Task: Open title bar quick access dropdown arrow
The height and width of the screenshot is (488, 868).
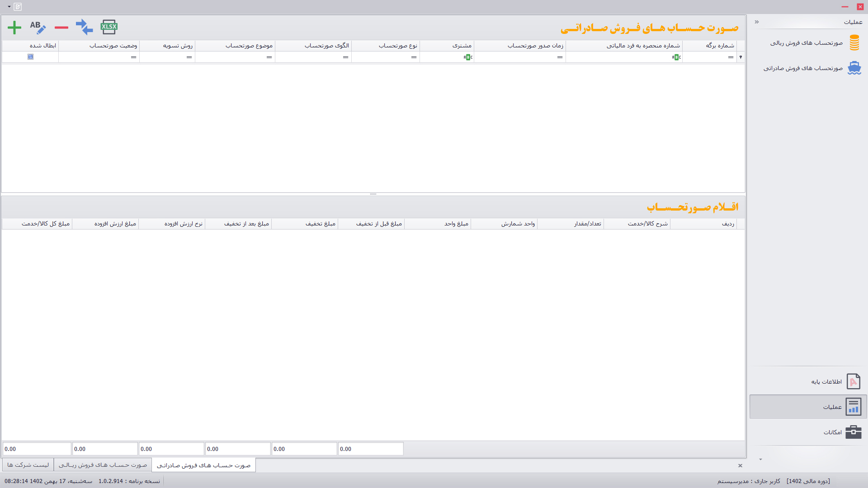Action: (x=9, y=7)
